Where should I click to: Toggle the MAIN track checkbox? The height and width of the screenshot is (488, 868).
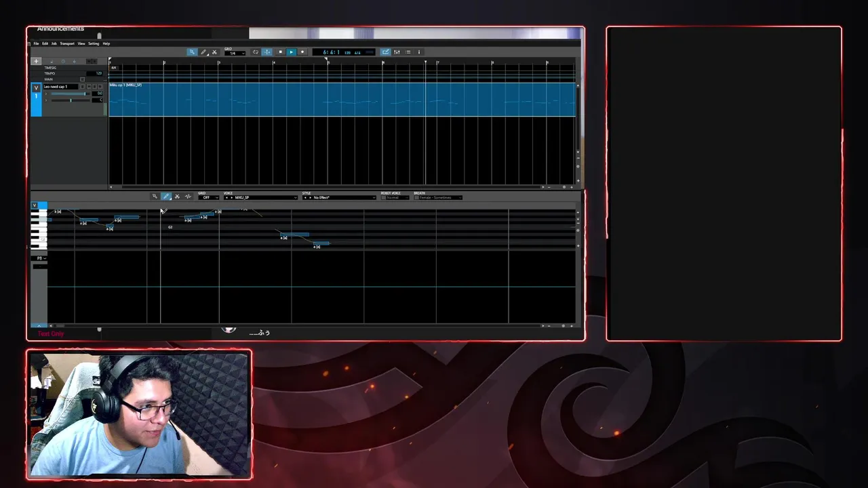pos(82,79)
